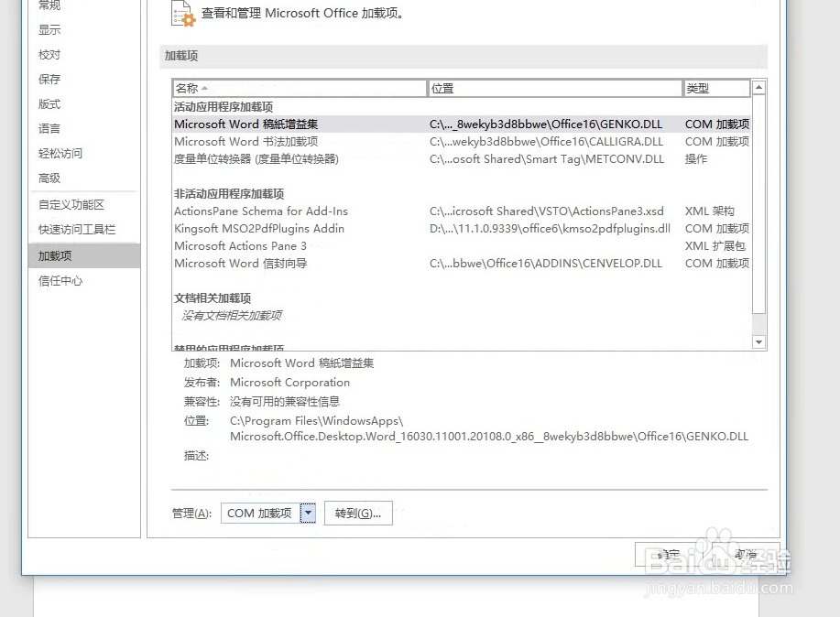Image resolution: width=840 pixels, height=617 pixels.
Task: Click the add-in list scroll up arrow
Action: click(758, 87)
